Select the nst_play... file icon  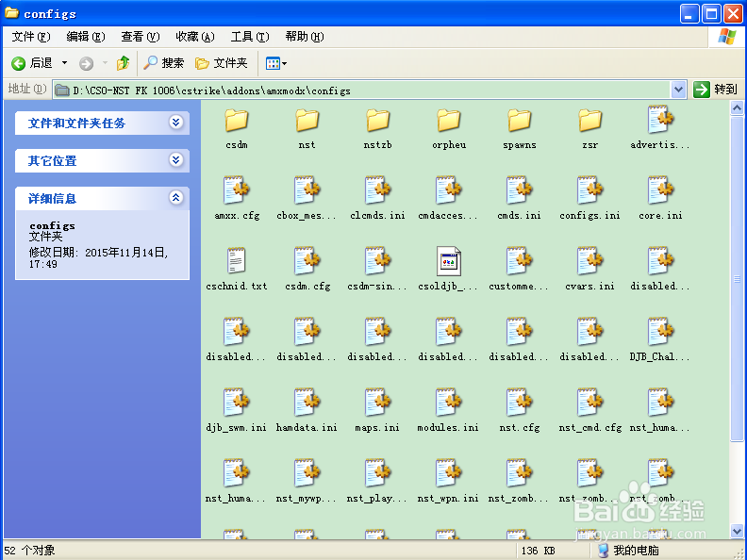pos(378,473)
